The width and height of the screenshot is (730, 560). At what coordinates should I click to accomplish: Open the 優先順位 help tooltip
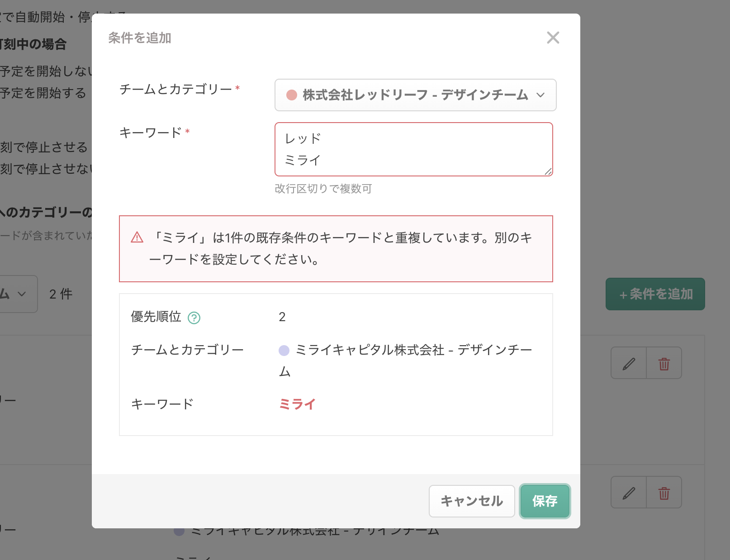pyautogui.click(x=194, y=318)
